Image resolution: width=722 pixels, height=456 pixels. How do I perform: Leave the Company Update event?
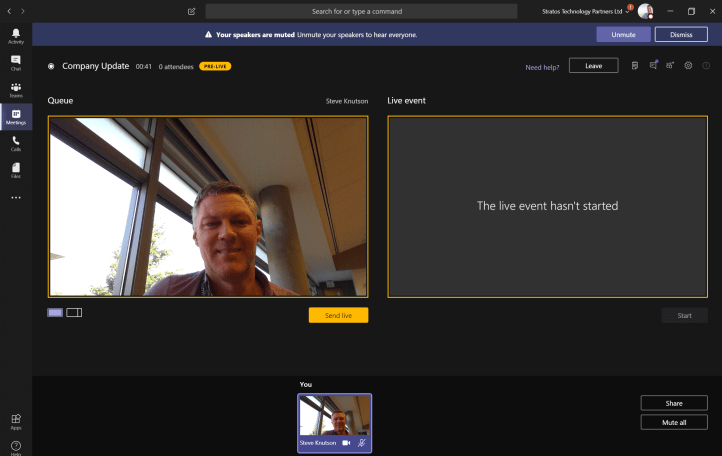point(594,66)
